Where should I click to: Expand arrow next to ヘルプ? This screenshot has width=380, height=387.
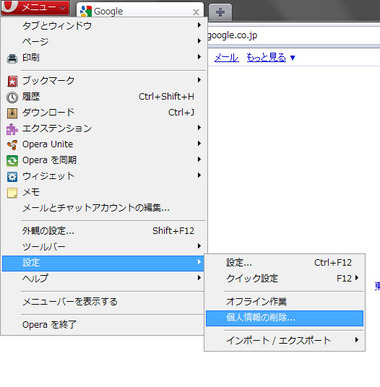(199, 278)
